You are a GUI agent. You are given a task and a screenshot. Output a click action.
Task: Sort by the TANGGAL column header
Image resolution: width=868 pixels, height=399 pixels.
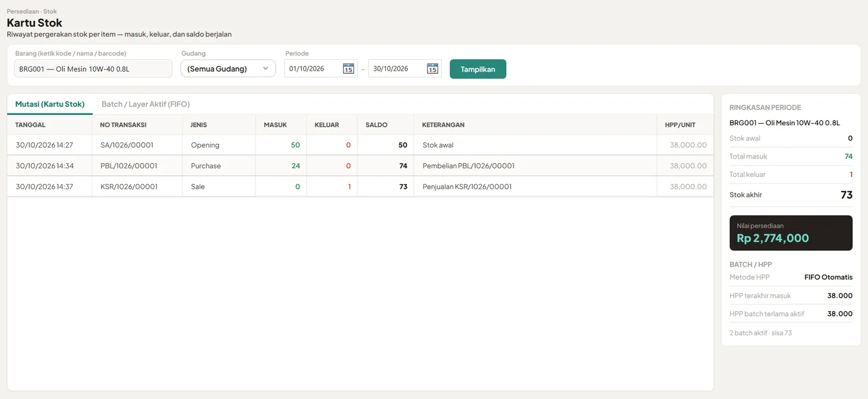point(30,125)
